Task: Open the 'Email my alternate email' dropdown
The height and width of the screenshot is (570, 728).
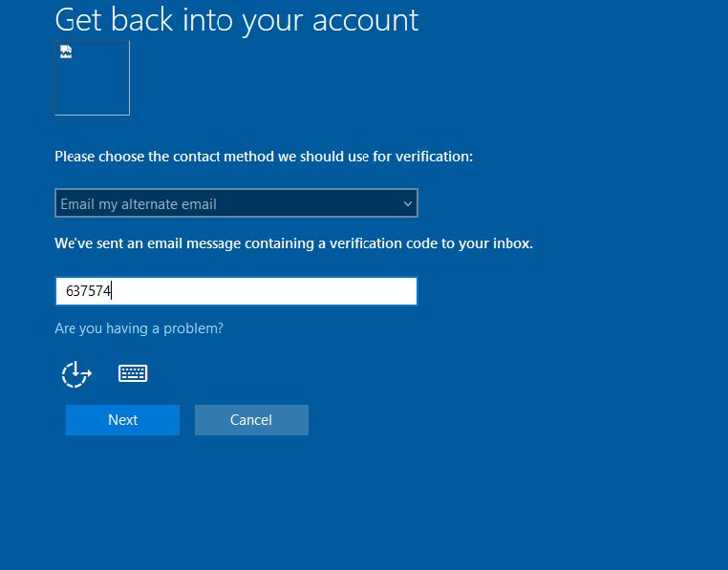Action: point(236,202)
